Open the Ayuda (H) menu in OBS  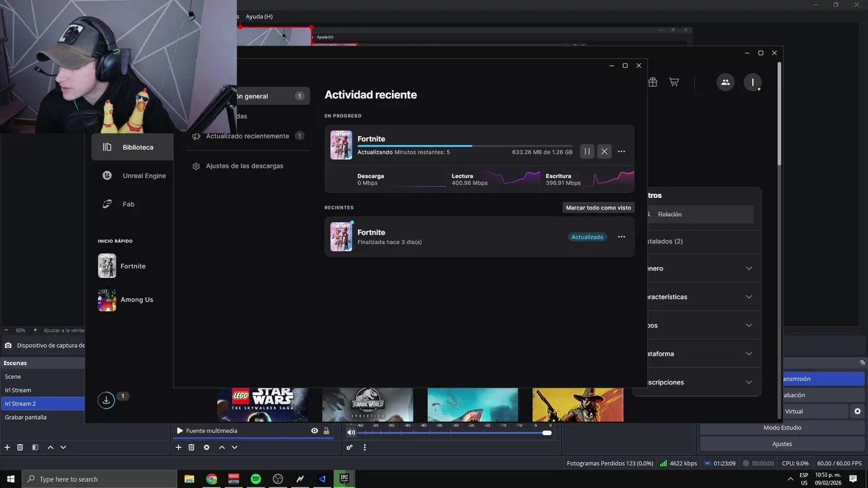click(x=259, y=16)
